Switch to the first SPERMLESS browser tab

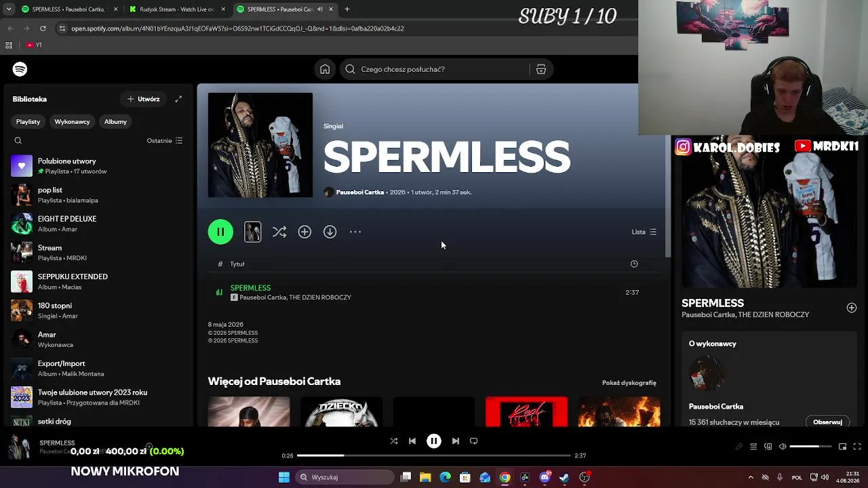click(x=69, y=9)
